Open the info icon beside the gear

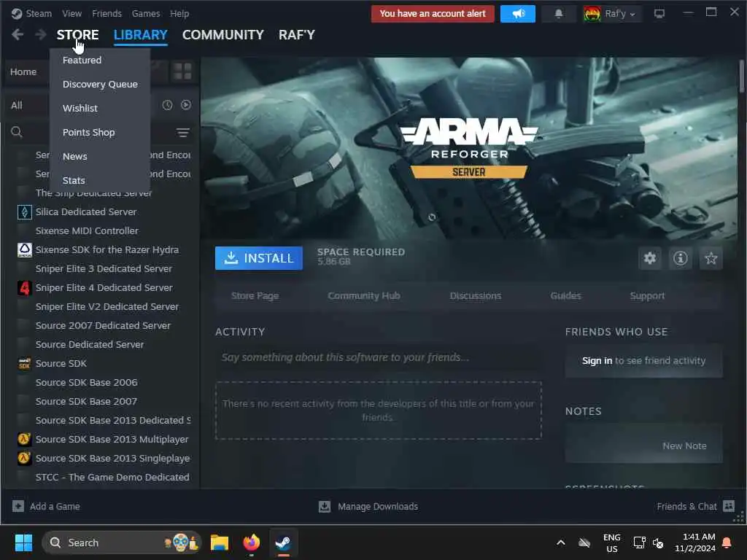pyautogui.click(x=681, y=258)
